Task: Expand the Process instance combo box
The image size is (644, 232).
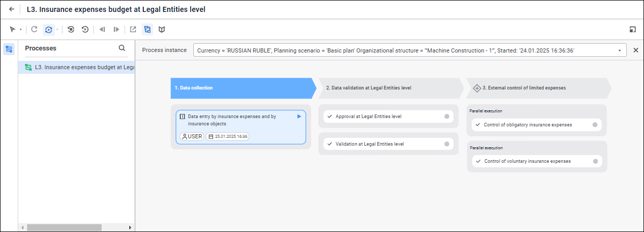Action: tap(620, 50)
